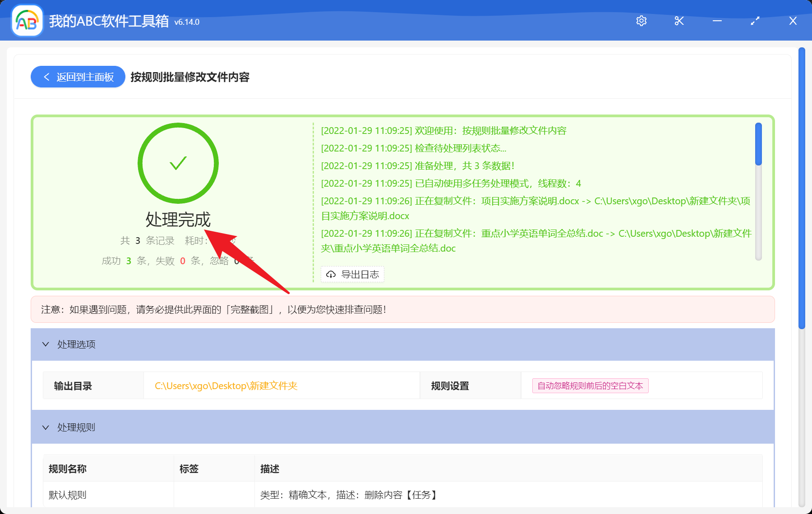Click the minimize dash icon
Screen dimensions: 812x514
pos(716,21)
